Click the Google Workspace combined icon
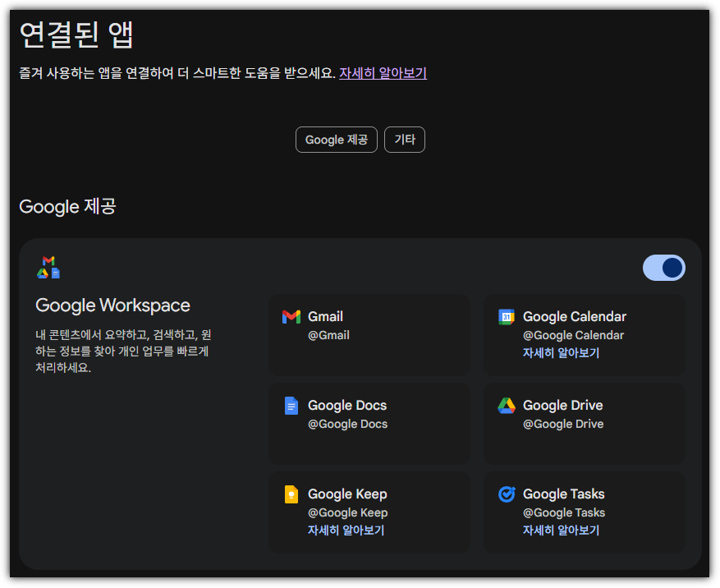 [48, 268]
